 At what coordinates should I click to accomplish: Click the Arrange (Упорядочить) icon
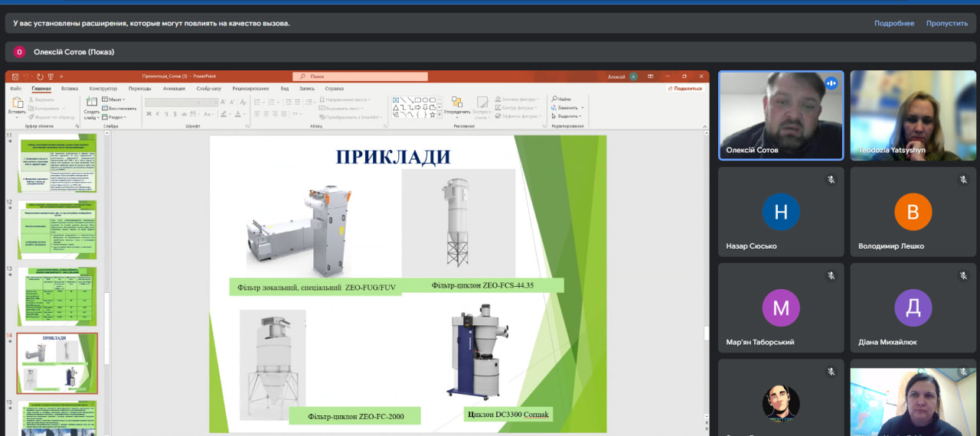(456, 103)
